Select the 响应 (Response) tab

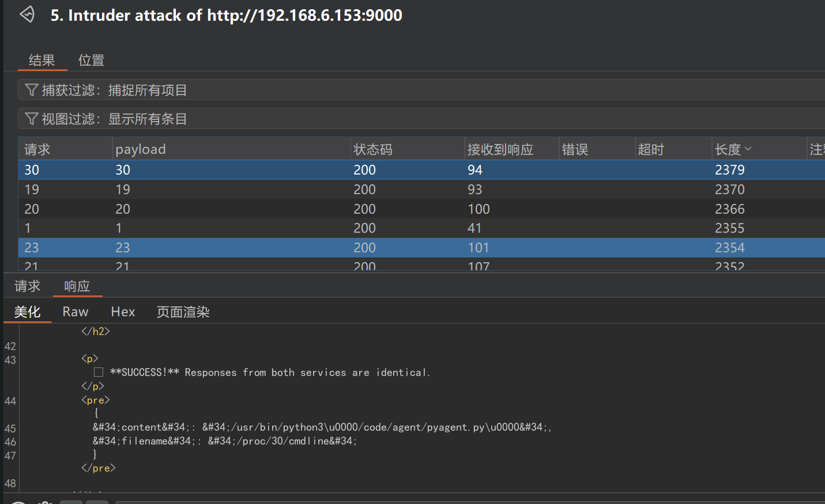(77, 286)
